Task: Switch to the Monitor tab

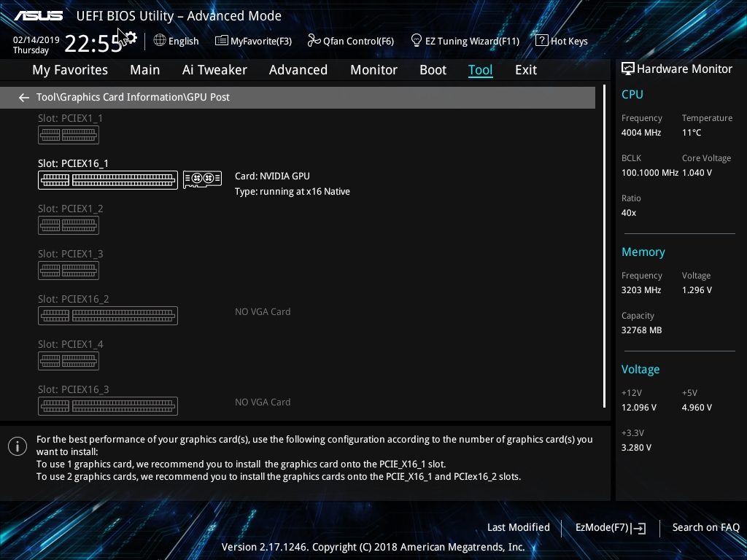Action: point(374,70)
